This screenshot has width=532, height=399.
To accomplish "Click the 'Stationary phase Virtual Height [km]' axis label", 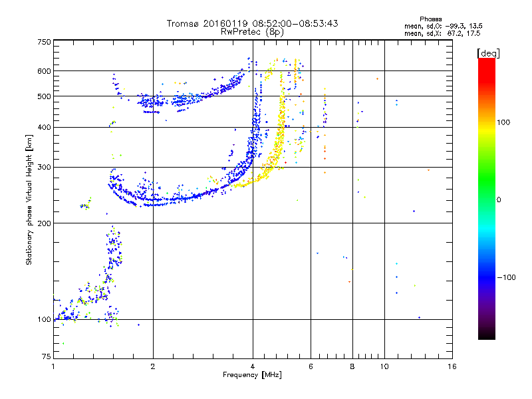I will pyautogui.click(x=29, y=199).
